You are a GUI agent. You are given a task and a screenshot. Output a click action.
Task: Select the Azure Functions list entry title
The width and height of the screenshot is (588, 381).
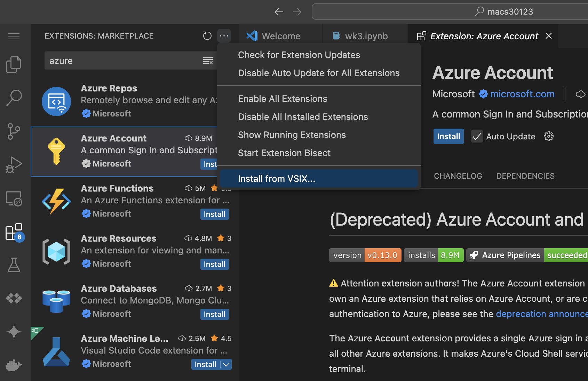point(117,188)
